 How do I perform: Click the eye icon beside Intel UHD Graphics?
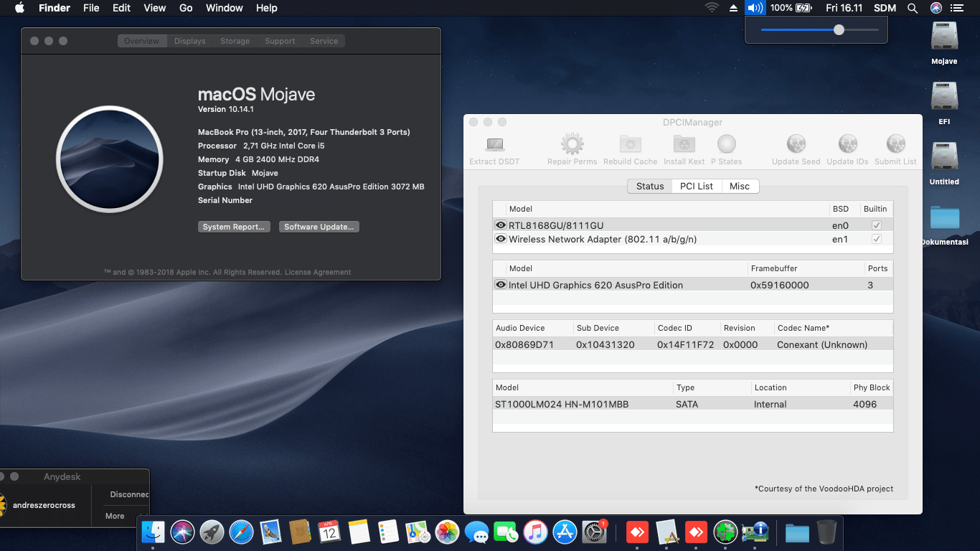coord(501,285)
